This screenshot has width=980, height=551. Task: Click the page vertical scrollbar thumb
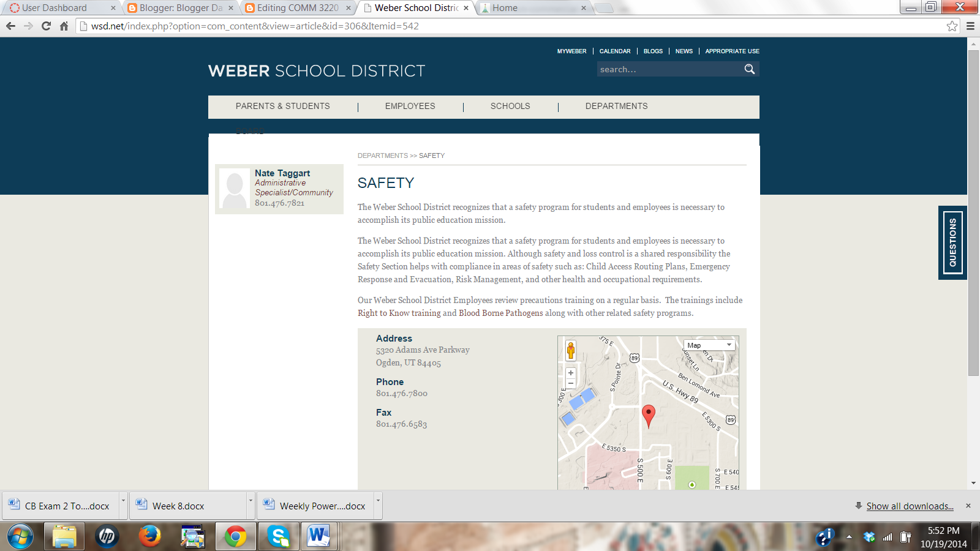pyautogui.click(x=973, y=213)
